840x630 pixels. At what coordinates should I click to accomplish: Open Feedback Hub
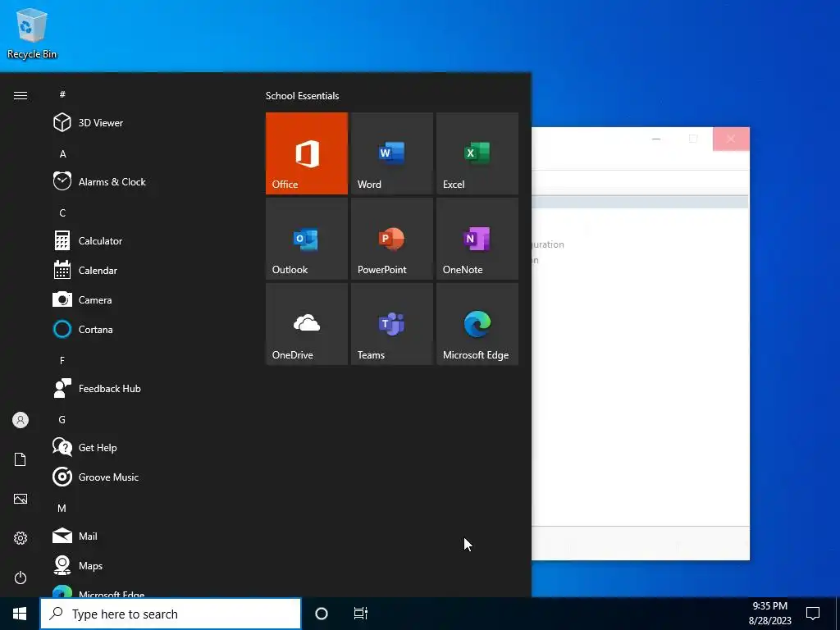144,388
